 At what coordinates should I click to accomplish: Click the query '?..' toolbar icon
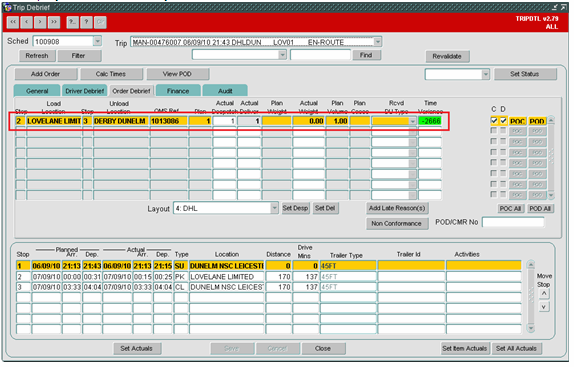[73, 22]
